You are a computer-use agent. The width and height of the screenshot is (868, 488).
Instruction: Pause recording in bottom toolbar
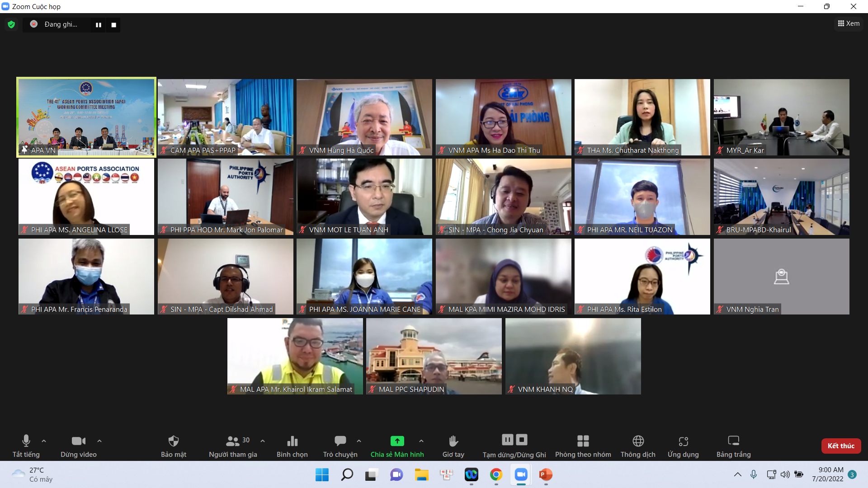508,440
